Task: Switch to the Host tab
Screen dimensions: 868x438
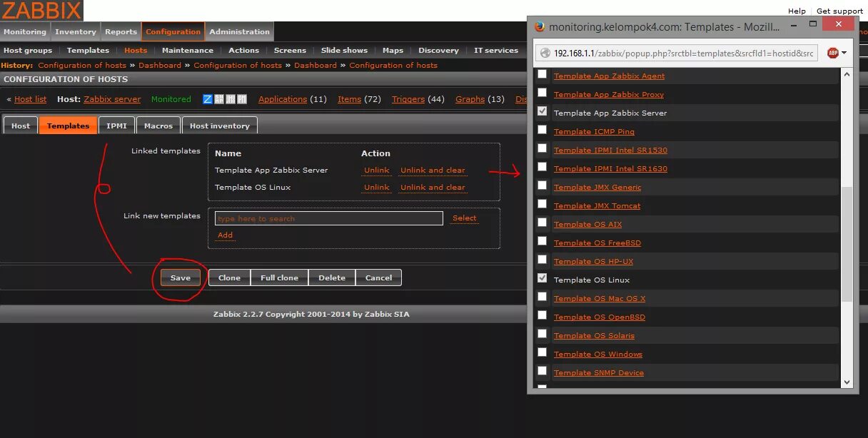Action: coord(21,126)
